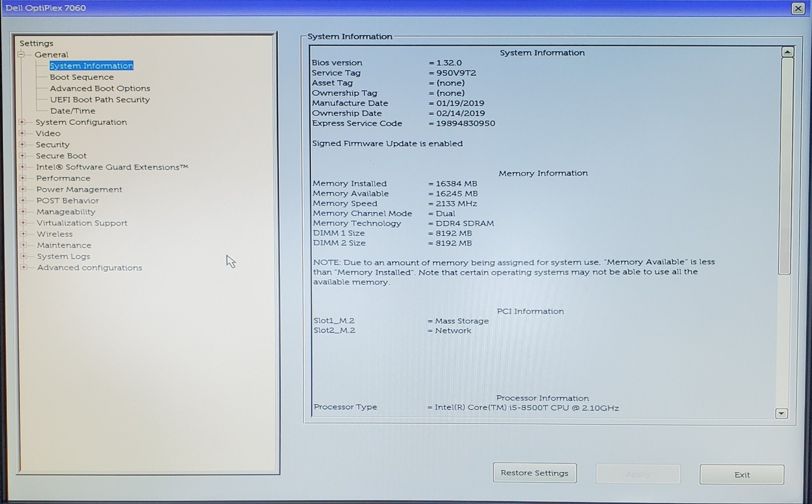Click the Exit button
This screenshot has height=504, width=812.
point(742,475)
